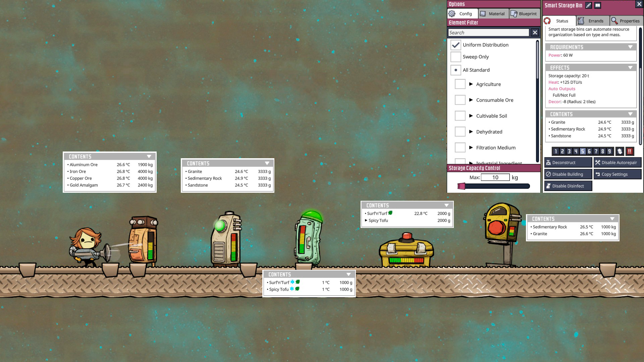Check the Filtration Medium category box

[460, 147]
